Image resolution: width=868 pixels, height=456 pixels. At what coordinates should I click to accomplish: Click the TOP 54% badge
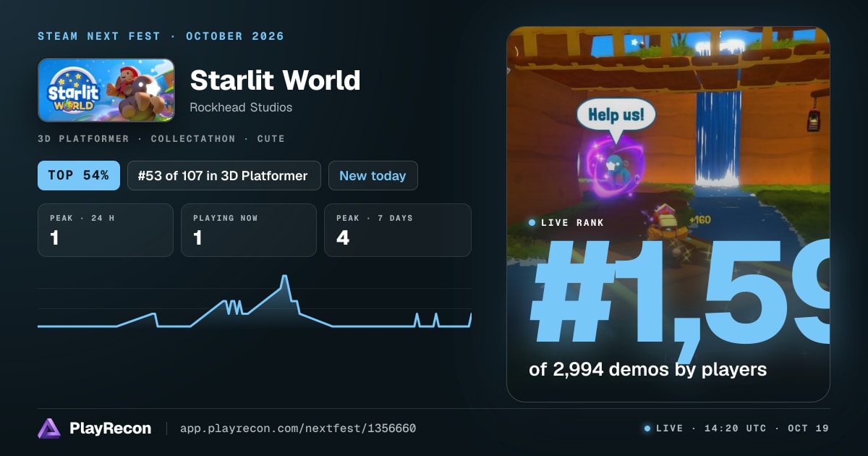point(79,175)
